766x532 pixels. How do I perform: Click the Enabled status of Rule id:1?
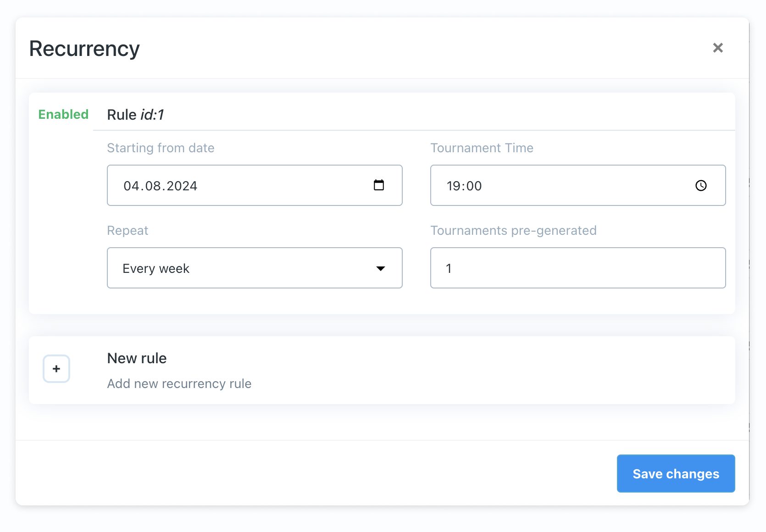pyautogui.click(x=63, y=114)
